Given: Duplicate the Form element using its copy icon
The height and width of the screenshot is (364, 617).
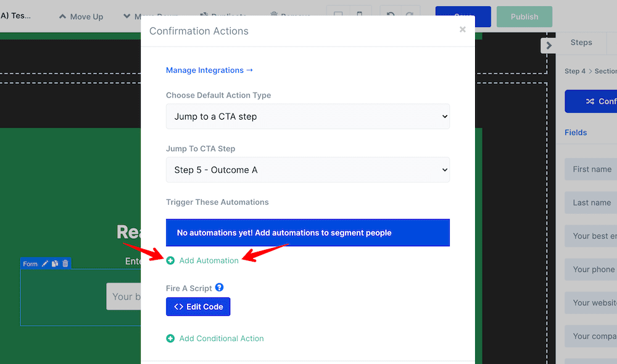Looking at the screenshot, I should 55,263.
